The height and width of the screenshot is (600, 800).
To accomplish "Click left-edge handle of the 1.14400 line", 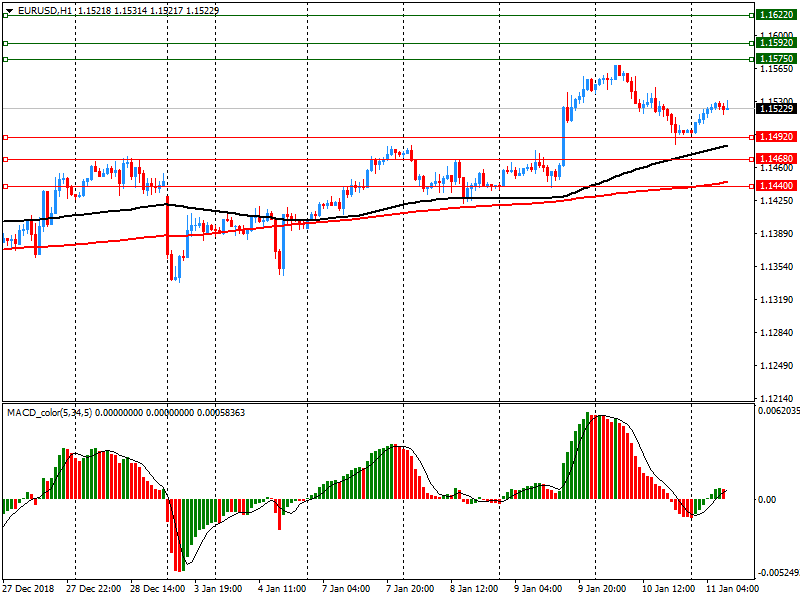I will (5, 186).
